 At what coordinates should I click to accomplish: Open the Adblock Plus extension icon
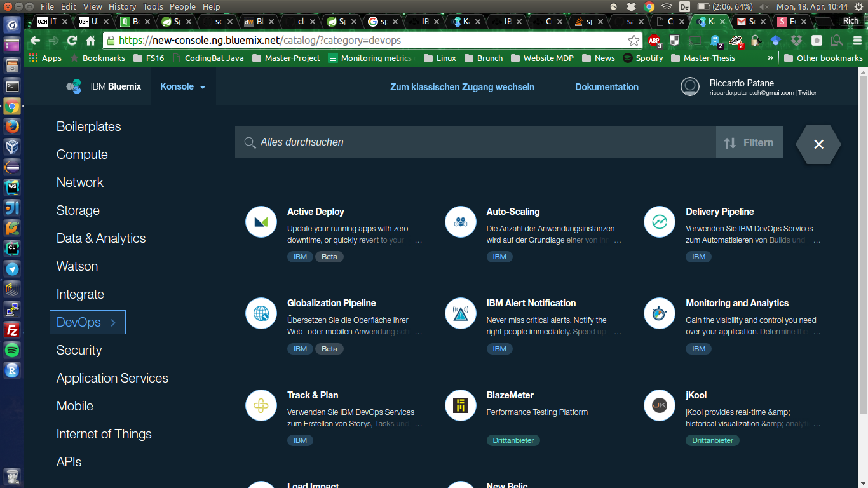(x=654, y=41)
